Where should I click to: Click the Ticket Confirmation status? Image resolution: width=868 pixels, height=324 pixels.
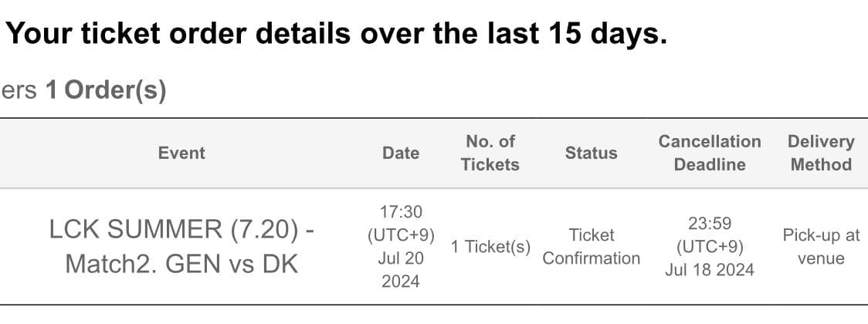(x=591, y=246)
